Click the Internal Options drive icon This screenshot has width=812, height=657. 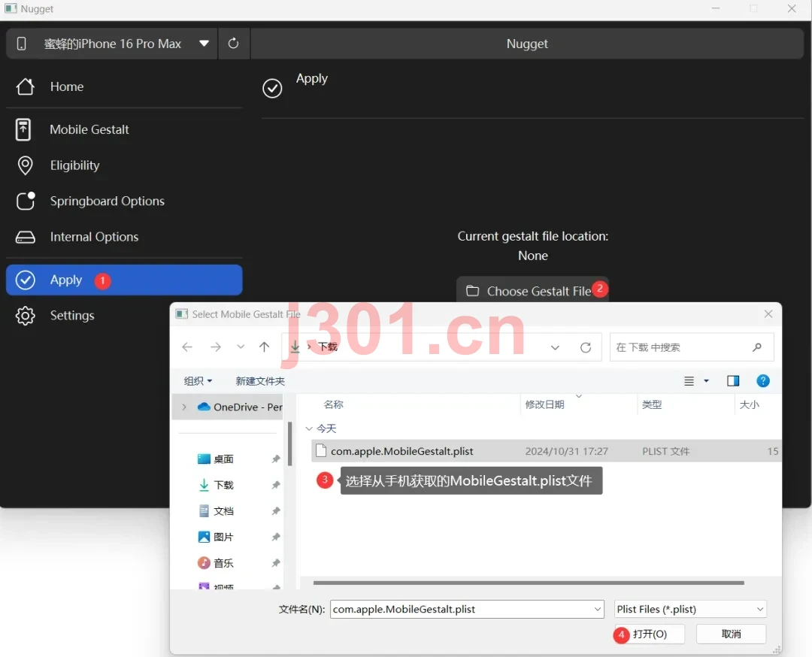pos(25,237)
